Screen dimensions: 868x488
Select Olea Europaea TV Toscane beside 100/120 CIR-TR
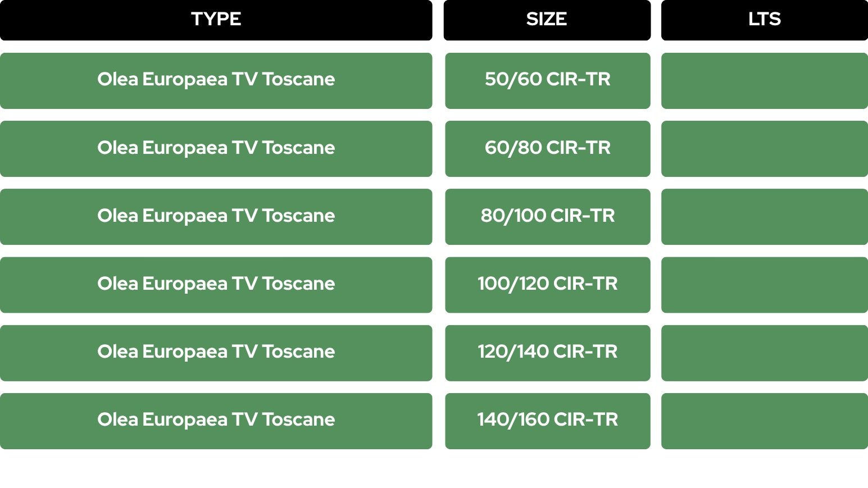(x=216, y=285)
